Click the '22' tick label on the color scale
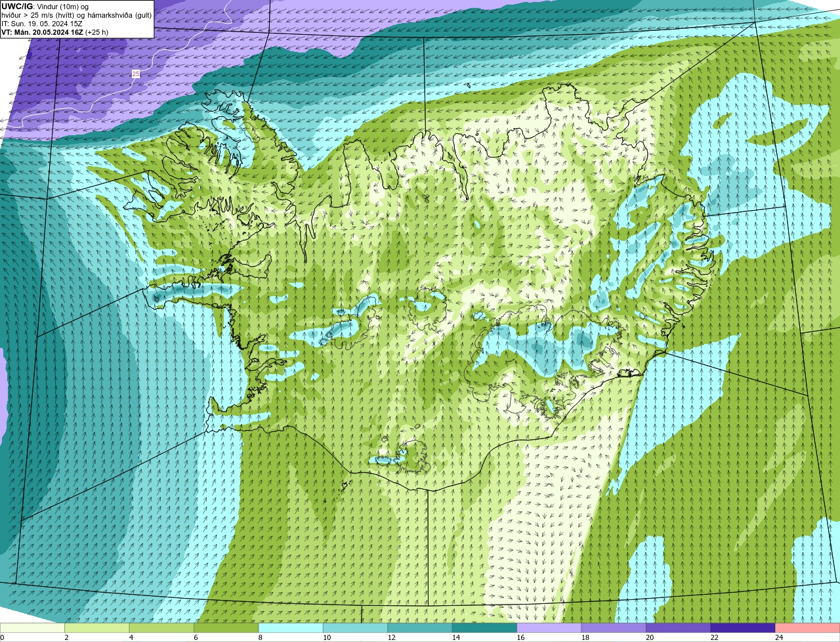The width and height of the screenshot is (840, 642). point(714,637)
